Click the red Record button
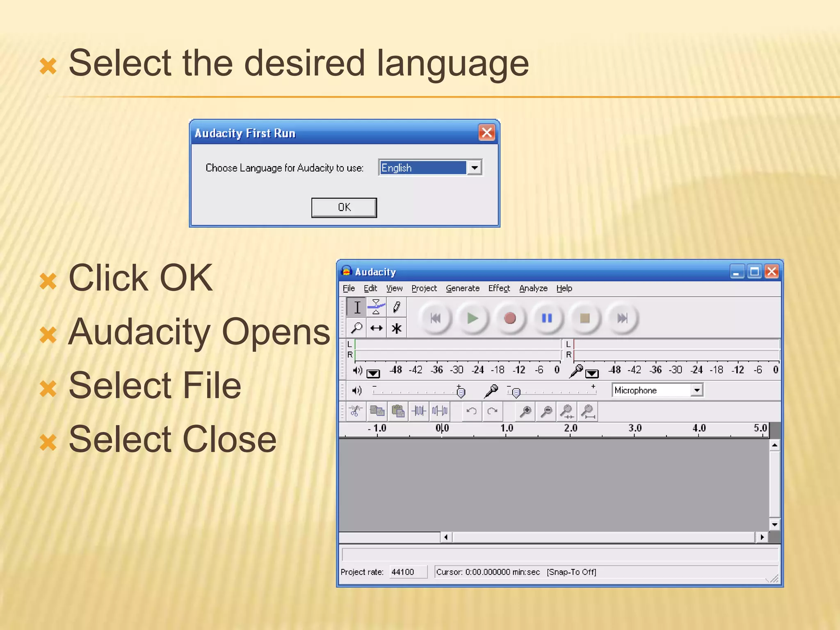The image size is (840, 630). coord(510,318)
